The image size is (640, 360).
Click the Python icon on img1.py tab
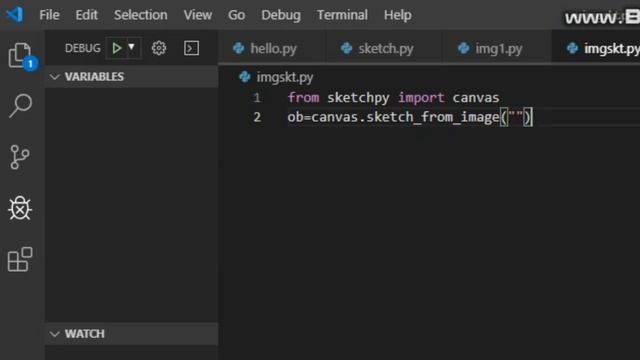point(463,48)
